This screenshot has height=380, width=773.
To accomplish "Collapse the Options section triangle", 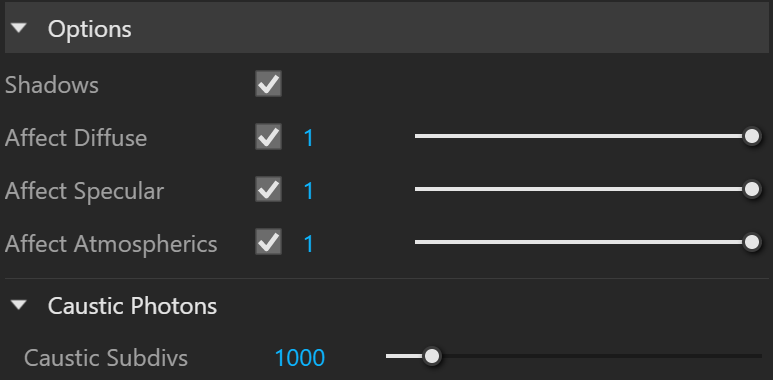I will [x=19, y=28].
